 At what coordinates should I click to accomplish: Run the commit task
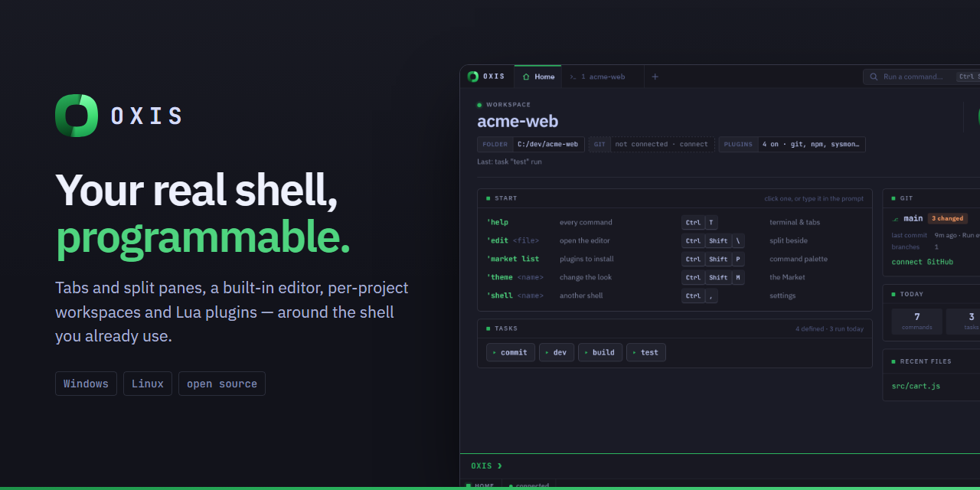511,352
